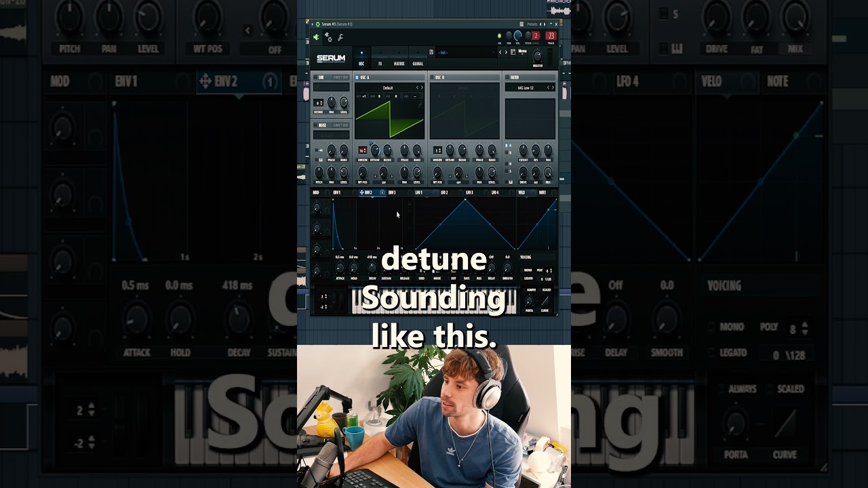Switch to the GLOBAL tab
The image size is (868, 488).
pyautogui.click(x=418, y=57)
